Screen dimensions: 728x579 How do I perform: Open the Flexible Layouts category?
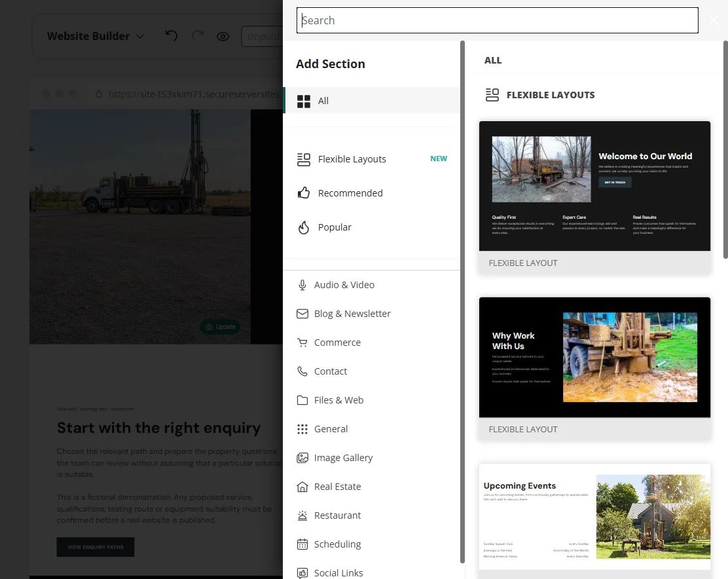(x=371, y=159)
